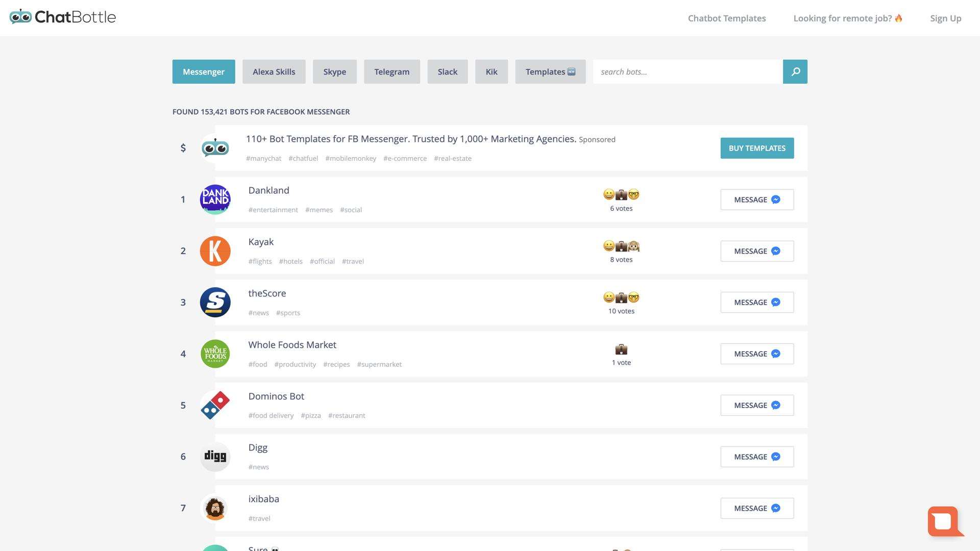980x551 pixels.
Task: Click the ChatBottle owl logo
Action: pyautogui.click(x=21, y=17)
